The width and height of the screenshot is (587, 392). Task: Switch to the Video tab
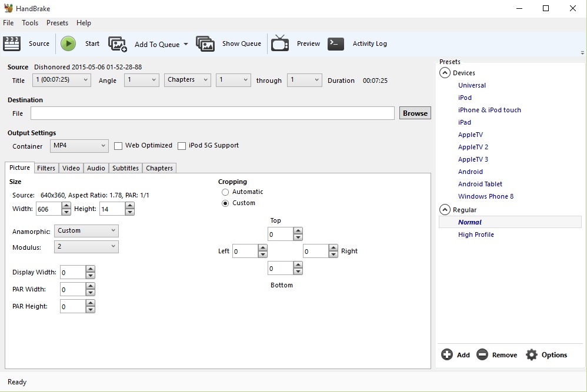pyautogui.click(x=71, y=168)
